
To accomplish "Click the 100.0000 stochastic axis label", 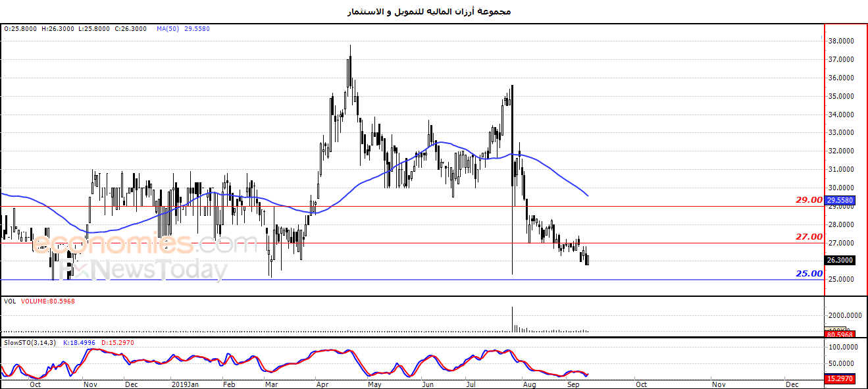I will coord(842,346).
